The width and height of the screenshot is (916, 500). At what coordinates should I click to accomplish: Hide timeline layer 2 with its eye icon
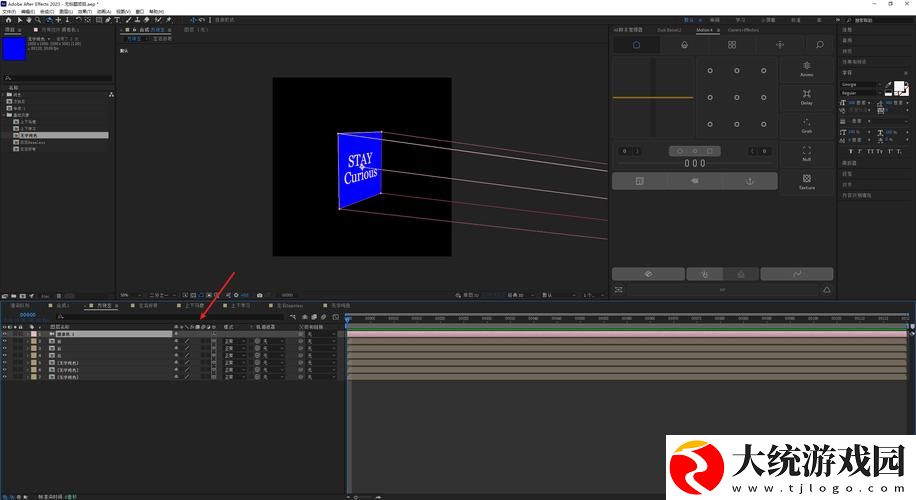click(5, 341)
